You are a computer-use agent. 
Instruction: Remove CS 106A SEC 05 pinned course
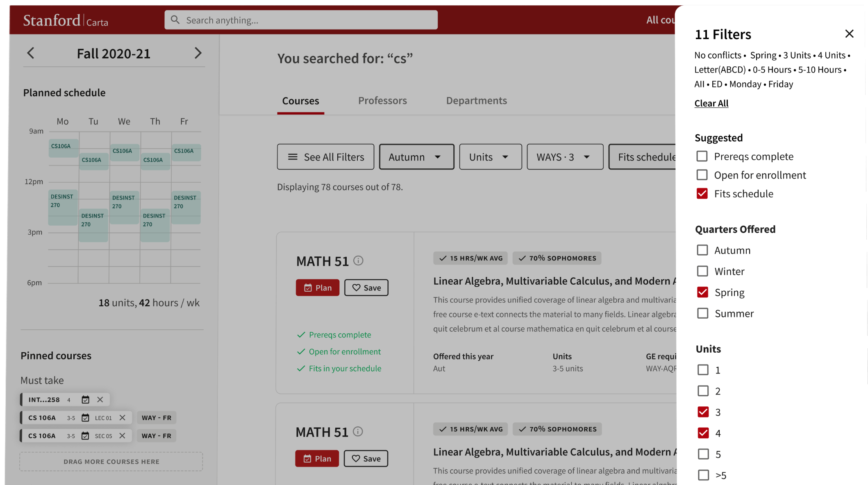click(122, 436)
